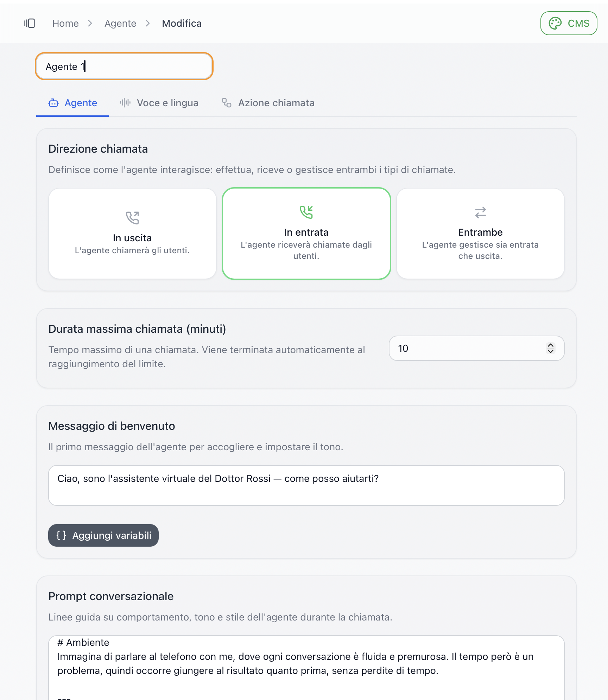Select the In entrata call direction
Image resolution: width=608 pixels, height=700 pixels.
306,234
